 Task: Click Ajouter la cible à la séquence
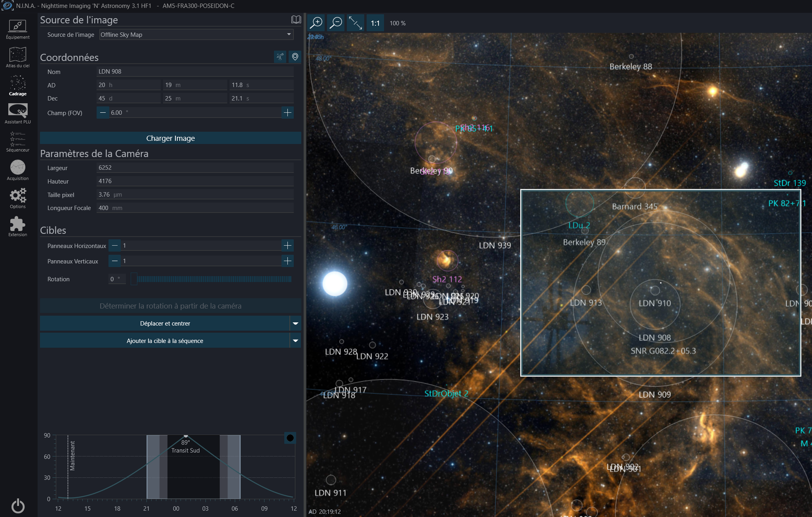[x=165, y=341]
